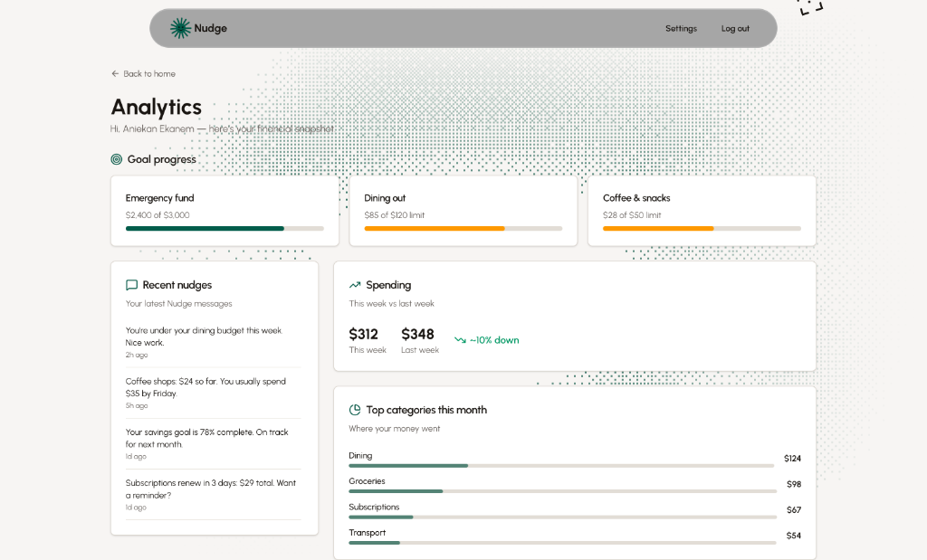Click the back arrow icon beside Back to home

pyautogui.click(x=114, y=73)
